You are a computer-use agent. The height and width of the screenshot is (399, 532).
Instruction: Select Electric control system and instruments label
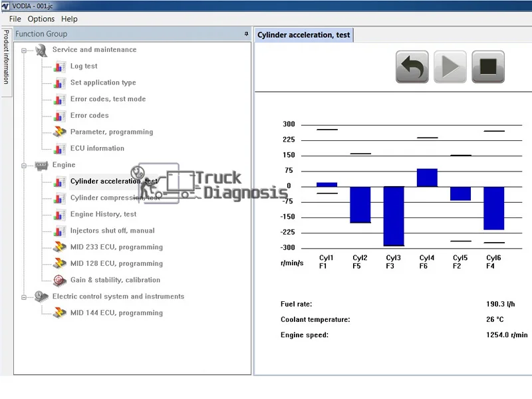tap(118, 296)
